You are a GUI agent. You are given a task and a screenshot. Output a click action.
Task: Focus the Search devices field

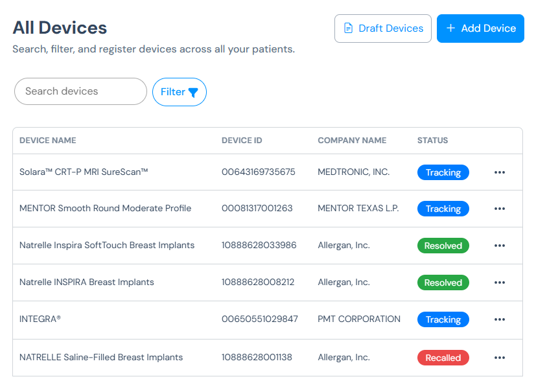pos(80,91)
